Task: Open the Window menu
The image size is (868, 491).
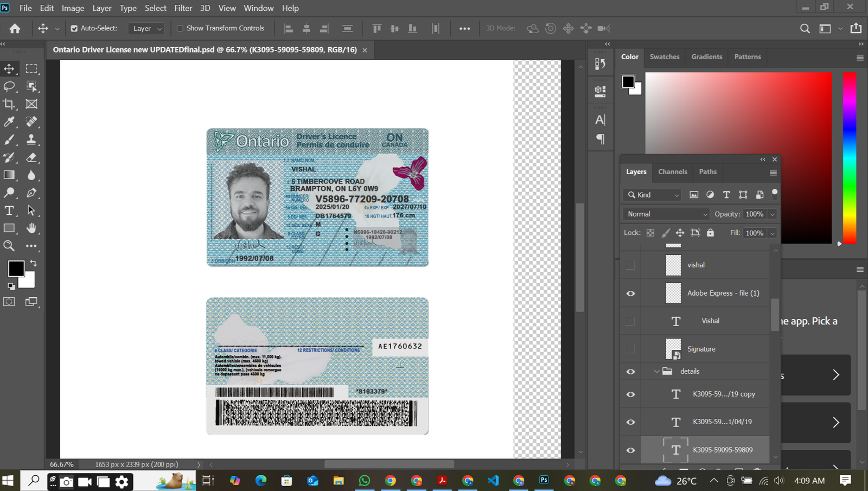Action: tap(259, 8)
